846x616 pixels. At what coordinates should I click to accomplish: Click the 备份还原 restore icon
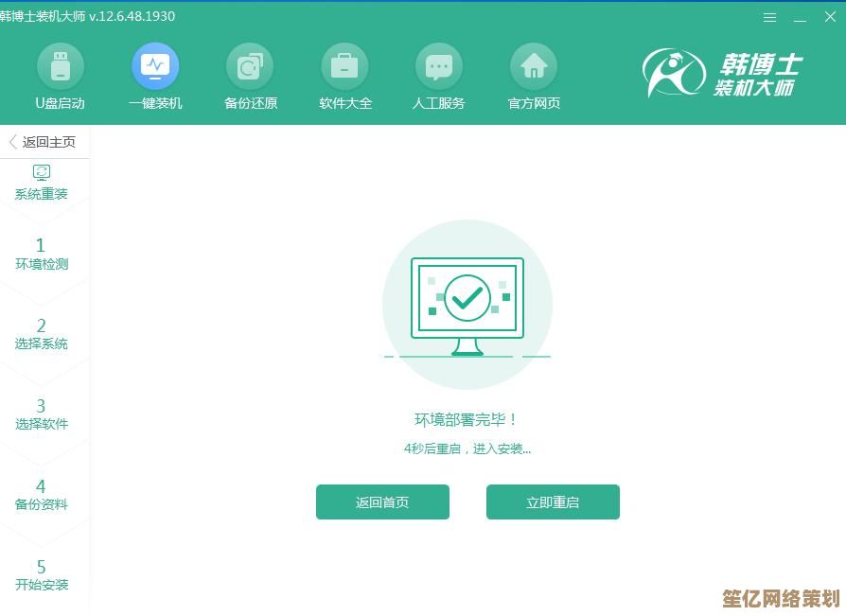[250, 76]
